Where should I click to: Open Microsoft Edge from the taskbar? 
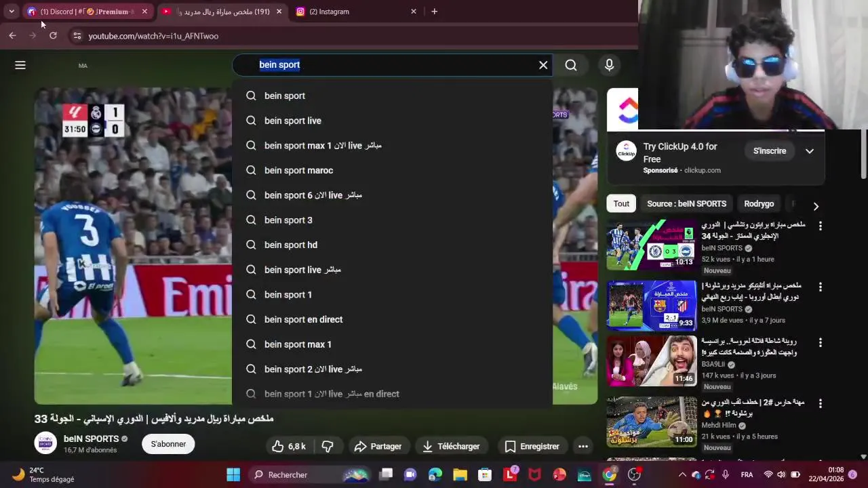435,474
